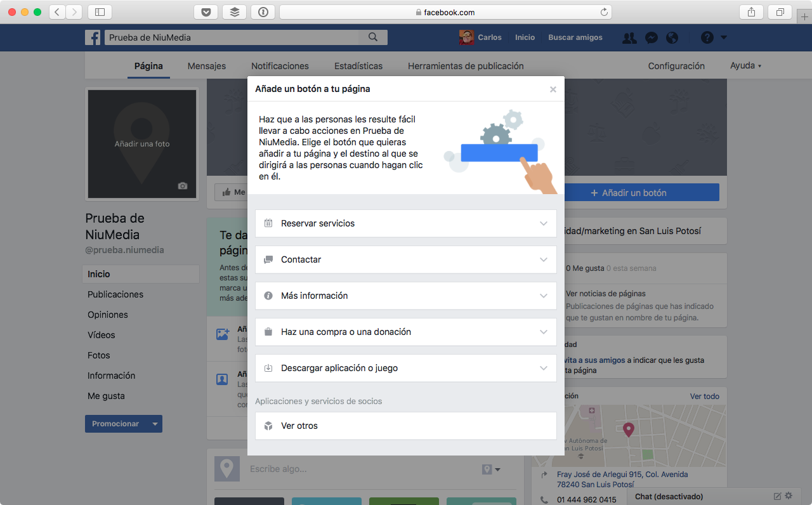Open the Estadísticas tab
Image resolution: width=812 pixels, height=505 pixels.
point(358,66)
